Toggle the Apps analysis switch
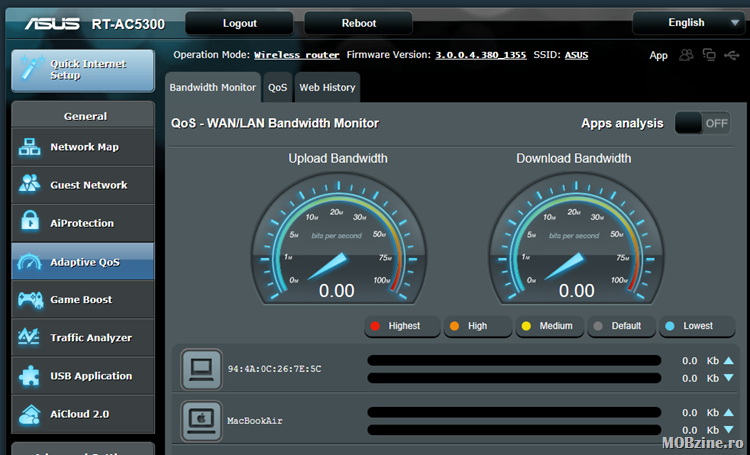This screenshot has width=750, height=455. point(702,123)
